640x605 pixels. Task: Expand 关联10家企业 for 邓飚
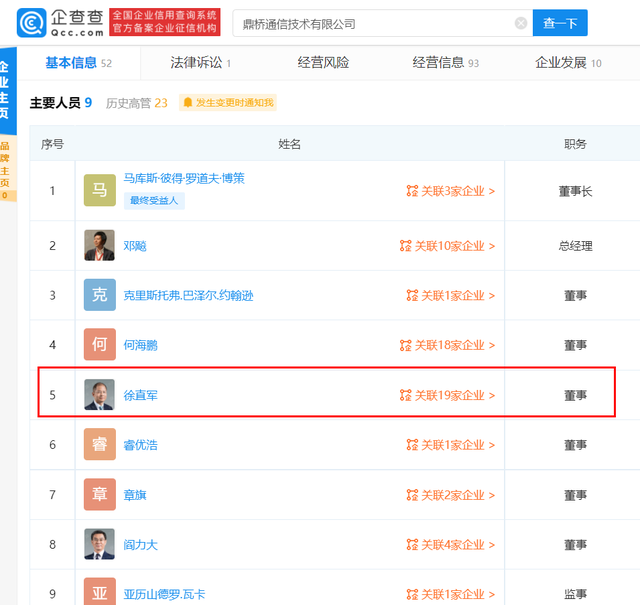click(447, 246)
